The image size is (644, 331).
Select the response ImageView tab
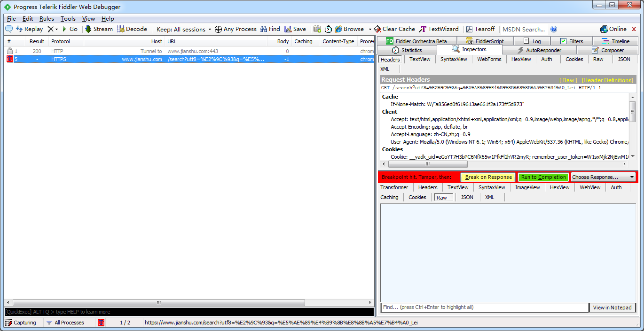click(527, 187)
